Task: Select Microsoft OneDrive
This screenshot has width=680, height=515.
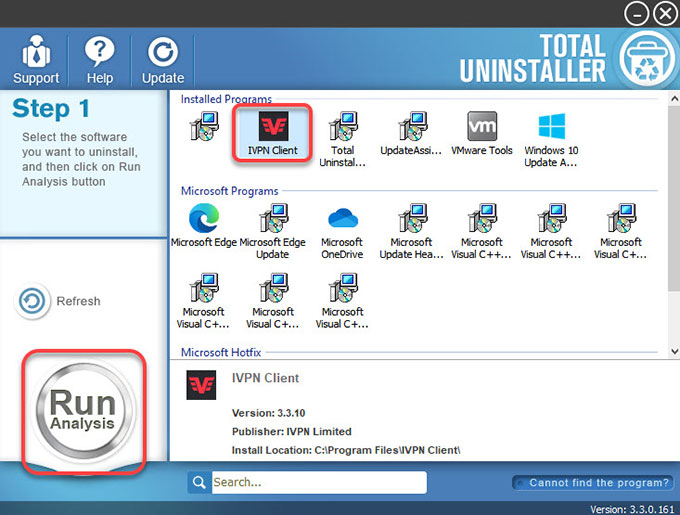Action: pos(343,231)
